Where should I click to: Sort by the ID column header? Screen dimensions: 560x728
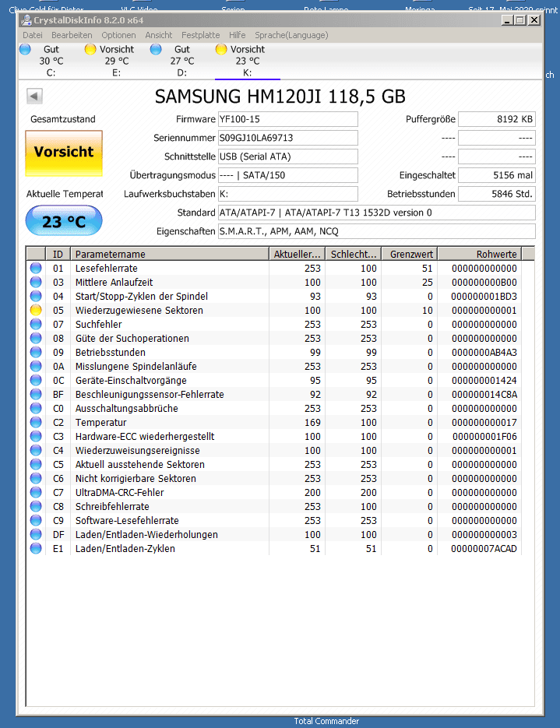[58, 254]
